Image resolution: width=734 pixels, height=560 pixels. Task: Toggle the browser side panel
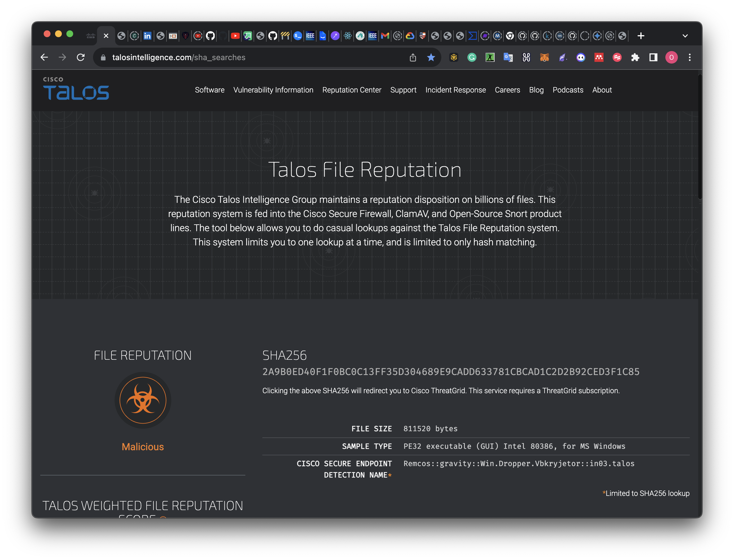click(653, 57)
